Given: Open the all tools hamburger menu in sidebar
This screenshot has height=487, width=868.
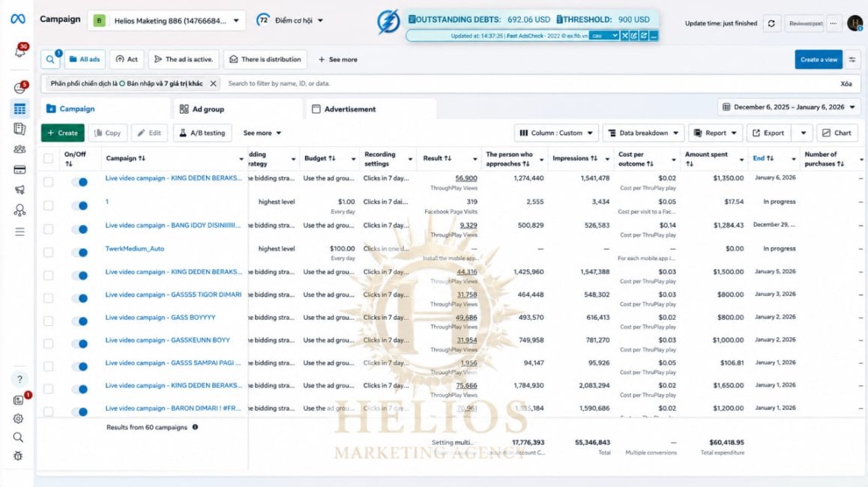Looking at the screenshot, I should click(x=19, y=232).
